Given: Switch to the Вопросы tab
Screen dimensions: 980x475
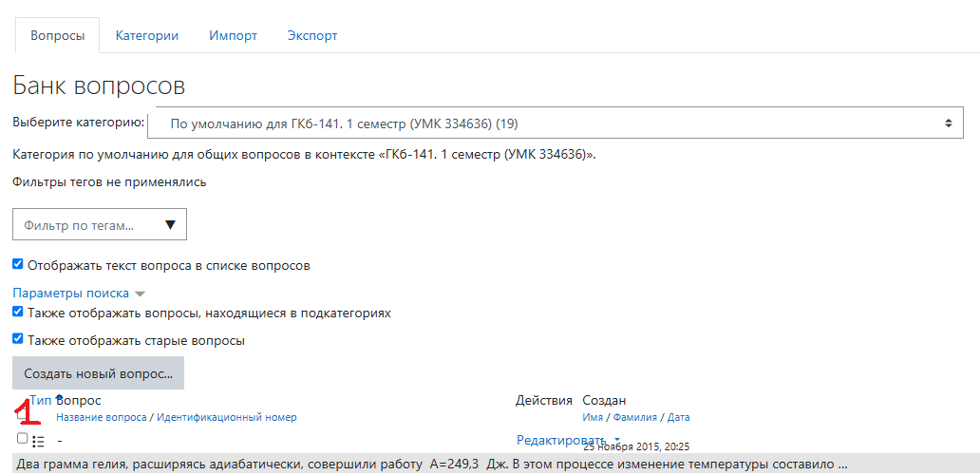Looking at the screenshot, I should [x=58, y=36].
